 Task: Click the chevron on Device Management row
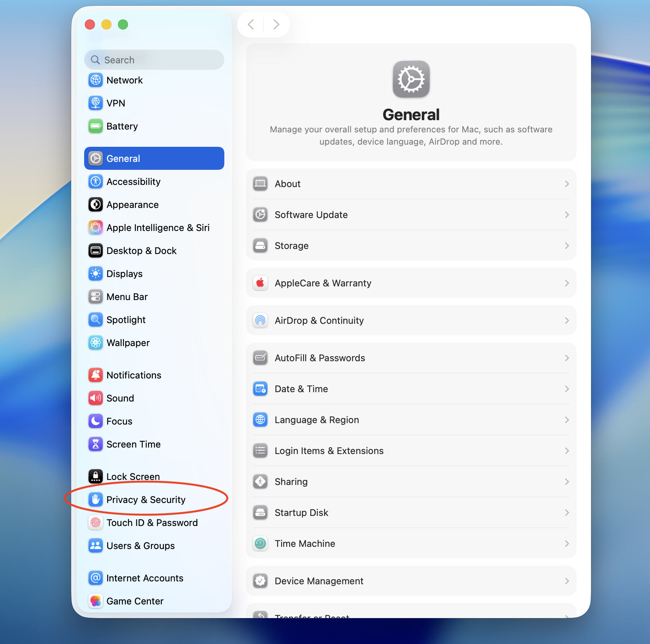pyautogui.click(x=567, y=581)
